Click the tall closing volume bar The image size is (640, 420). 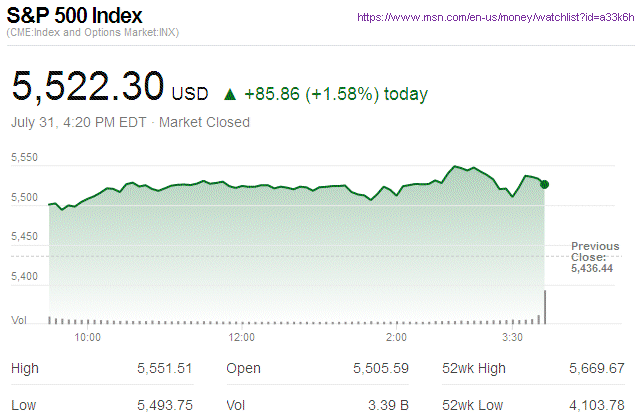[545, 306]
